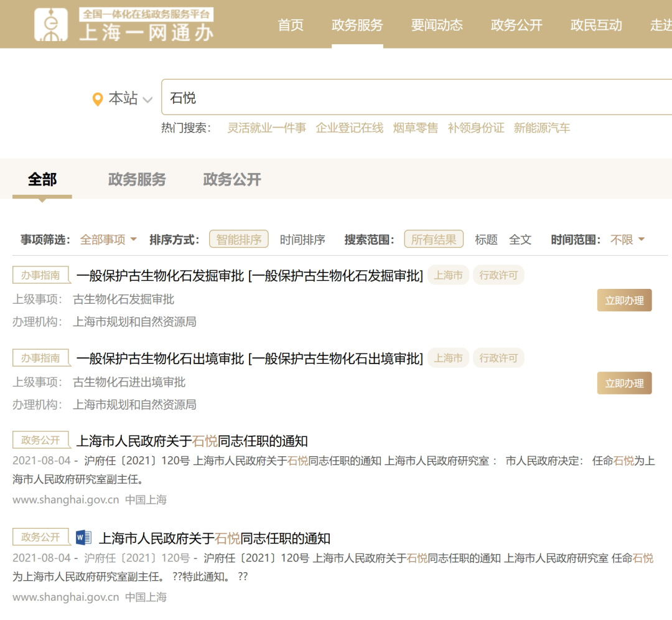Select 智能排序 sorting option
The image size is (672, 620).
pyautogui.click(x=239, y=239)
